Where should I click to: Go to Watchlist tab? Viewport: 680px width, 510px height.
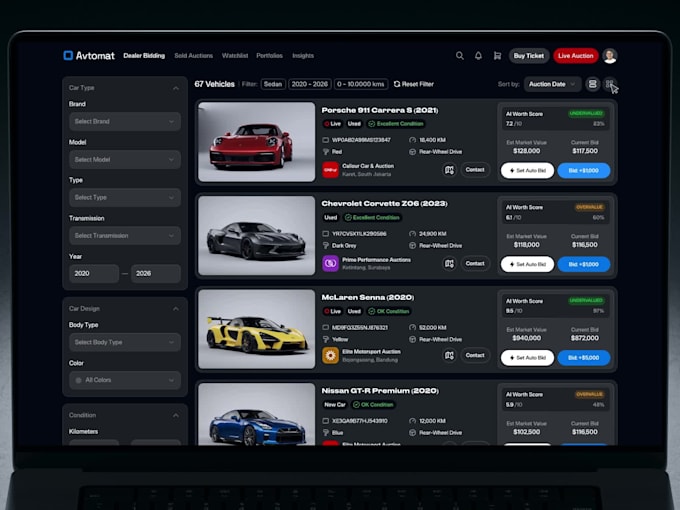tap(235, 56)
